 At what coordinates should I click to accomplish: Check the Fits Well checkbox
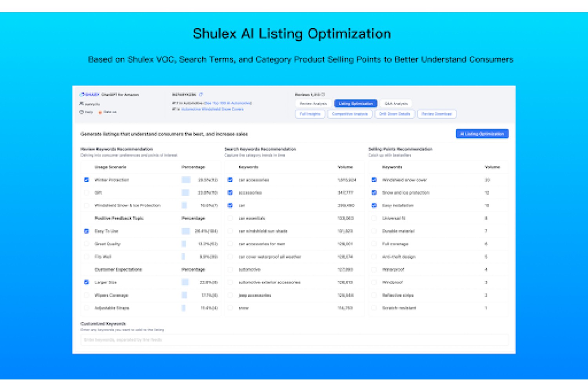86,257
